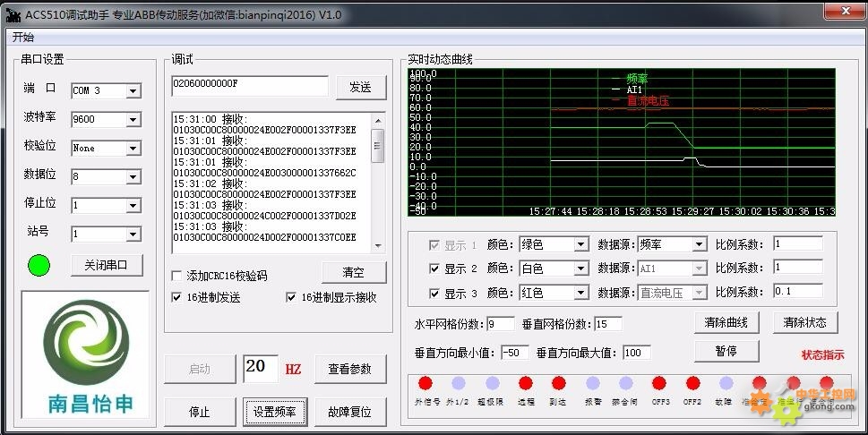Click the 准给定 status indicator light

760,383
